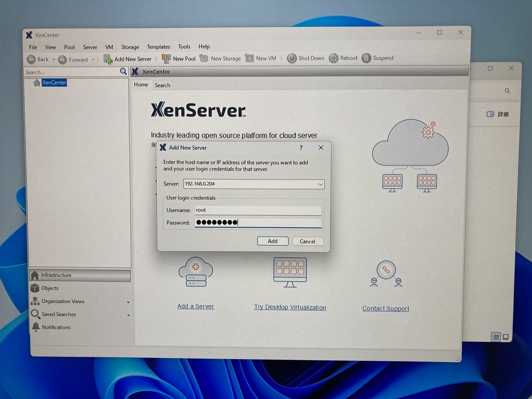Screen dimensions: 532x399
Task: Open Forward history dropdown arrow
Action: pyautogui.click(x=93, y=59)
